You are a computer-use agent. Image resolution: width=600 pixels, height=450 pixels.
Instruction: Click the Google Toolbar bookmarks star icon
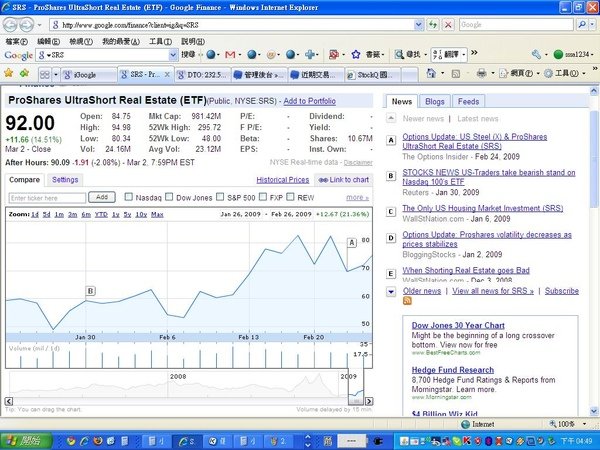pos(356,55)
